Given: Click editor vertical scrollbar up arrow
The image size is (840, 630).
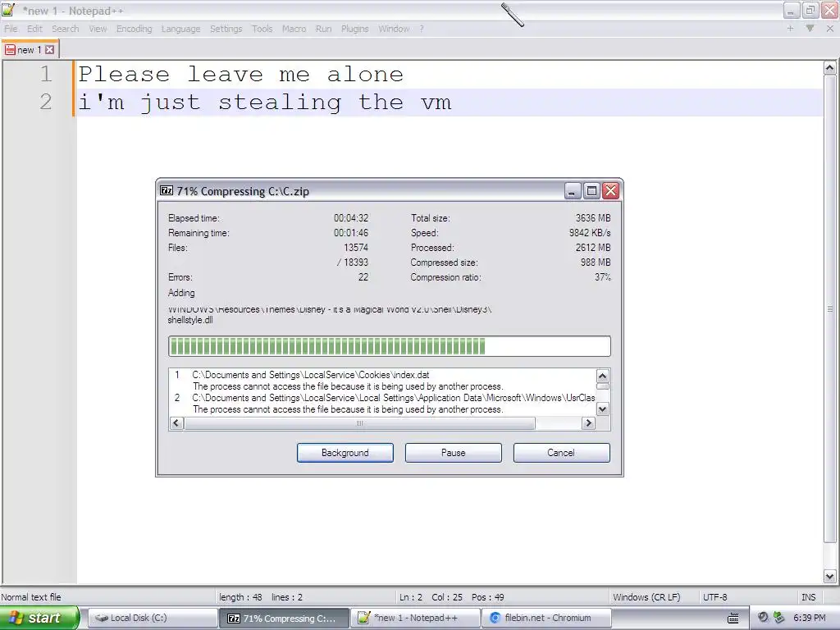Looking at the screenshot, I should [830, 68].
